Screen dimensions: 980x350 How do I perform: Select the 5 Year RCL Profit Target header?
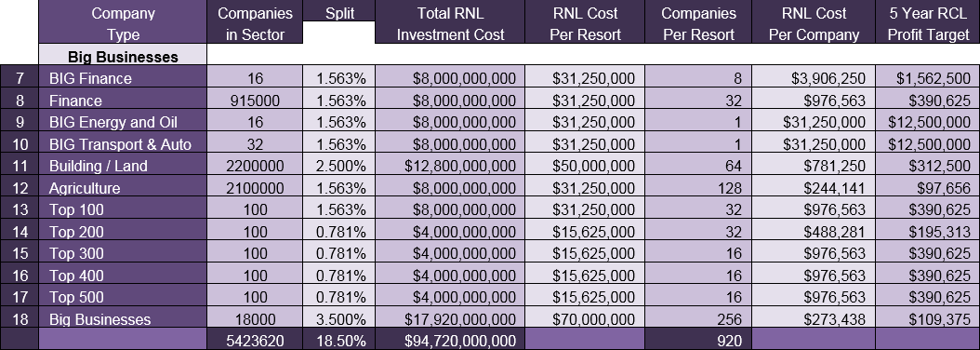click(x=928, y=22)
